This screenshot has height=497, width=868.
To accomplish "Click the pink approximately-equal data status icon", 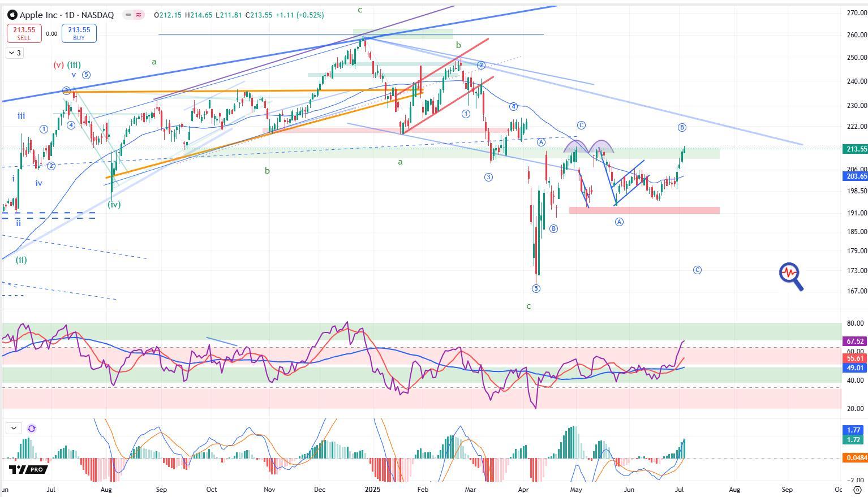I will tap(139, 15).
